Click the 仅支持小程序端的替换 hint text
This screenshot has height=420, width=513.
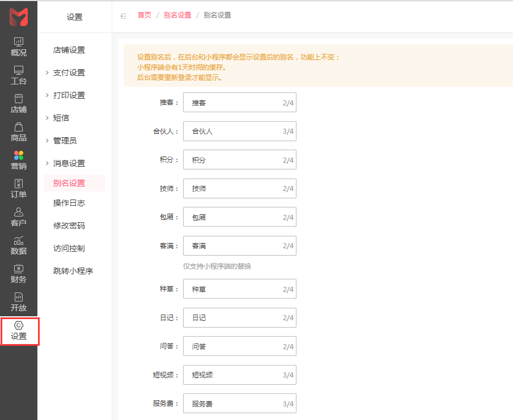pos(217,266)
